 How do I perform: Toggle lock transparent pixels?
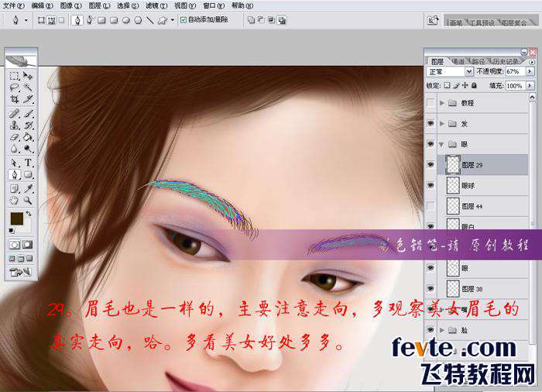447,85
